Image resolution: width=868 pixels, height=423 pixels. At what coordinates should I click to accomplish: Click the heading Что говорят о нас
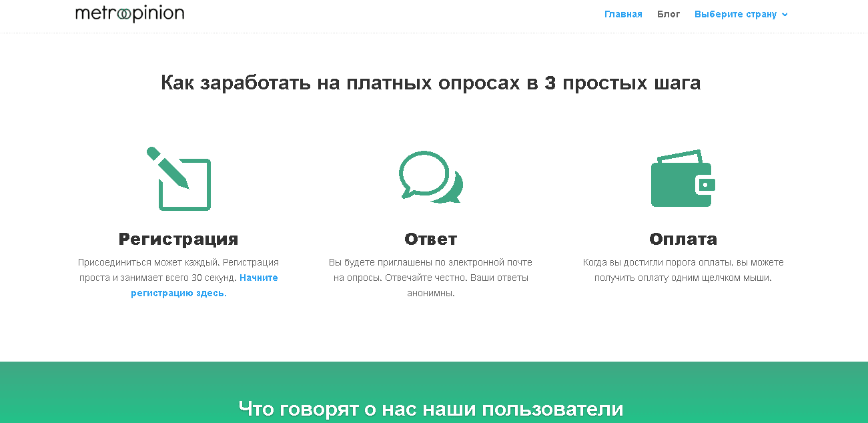click(430, 408)
